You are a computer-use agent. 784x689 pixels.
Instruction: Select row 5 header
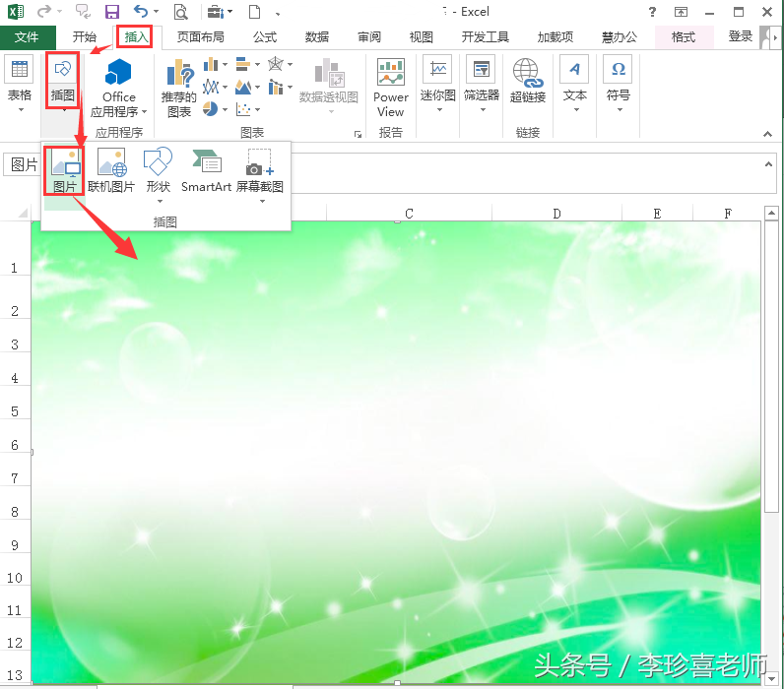tap(15, 411)
